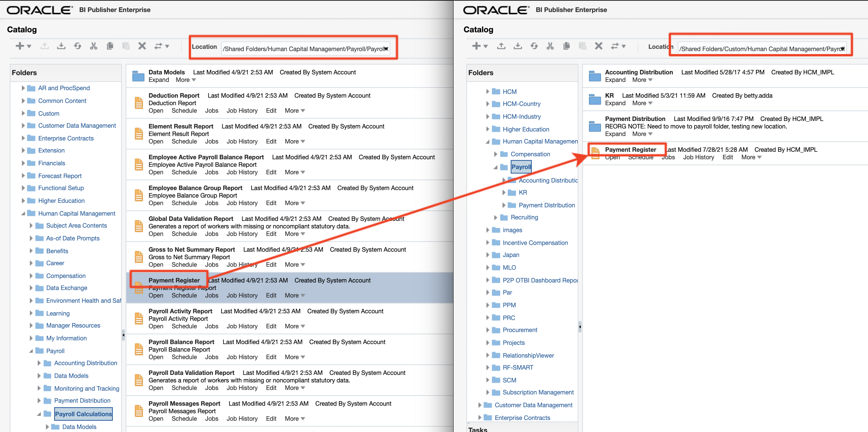This screenshot has width=868, height=432.
Task: Select Payroll Calculations folder in left tree
Action: pos(83,414)
